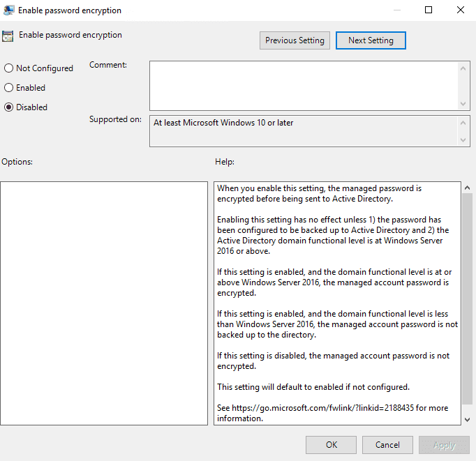Click the Comment box scroll down arrow
The width and height of the screenshot is (476, 461).
pyautogui.click(x=463, y=103)
